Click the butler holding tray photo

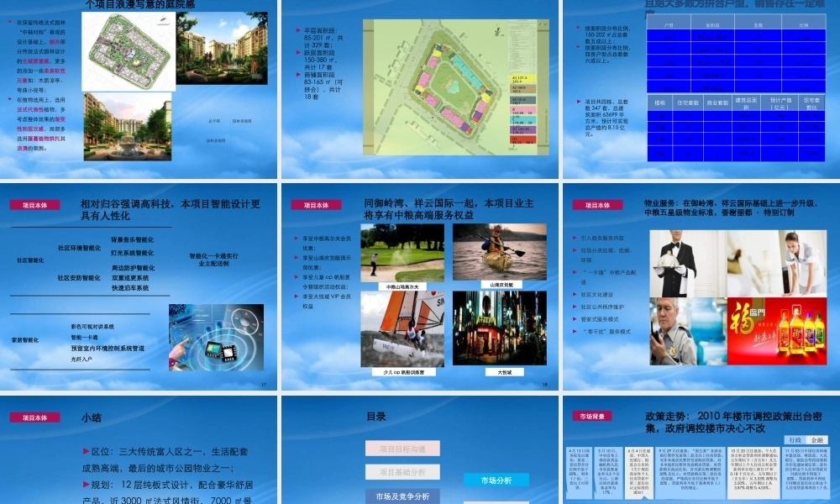688,264
